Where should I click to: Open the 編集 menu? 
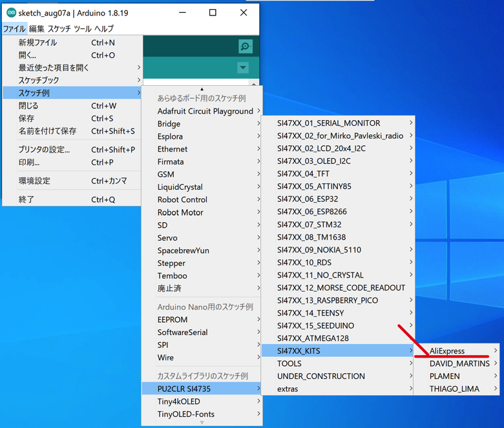tap(36, 29)
